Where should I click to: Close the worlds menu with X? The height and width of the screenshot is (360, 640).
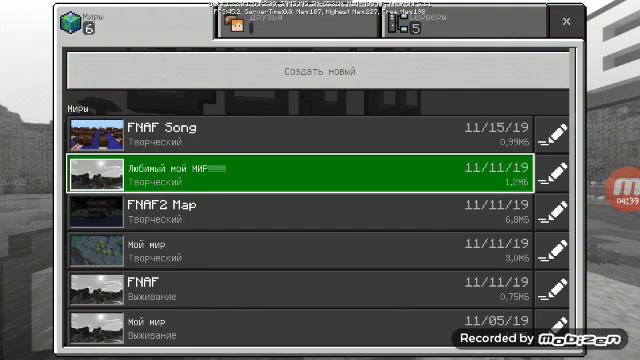click(566, 22)
